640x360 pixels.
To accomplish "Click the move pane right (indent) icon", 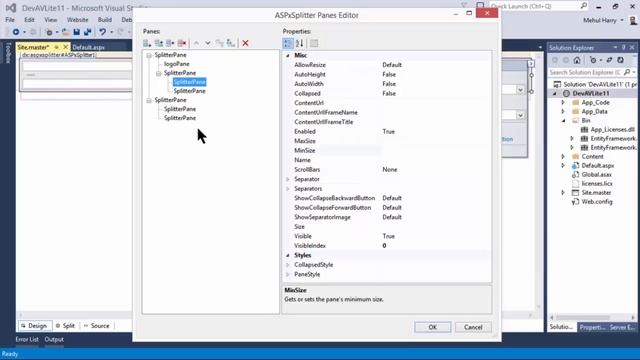I will click(231, 43).
